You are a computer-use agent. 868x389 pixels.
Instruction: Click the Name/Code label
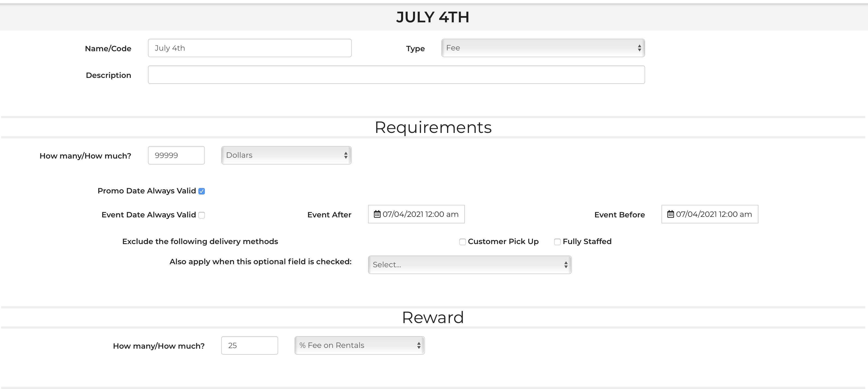point(108,48)
